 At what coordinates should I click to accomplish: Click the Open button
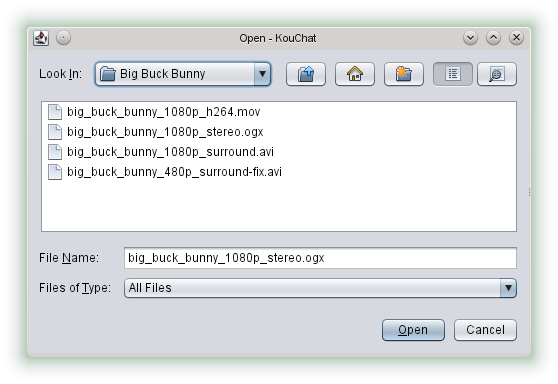413,330
